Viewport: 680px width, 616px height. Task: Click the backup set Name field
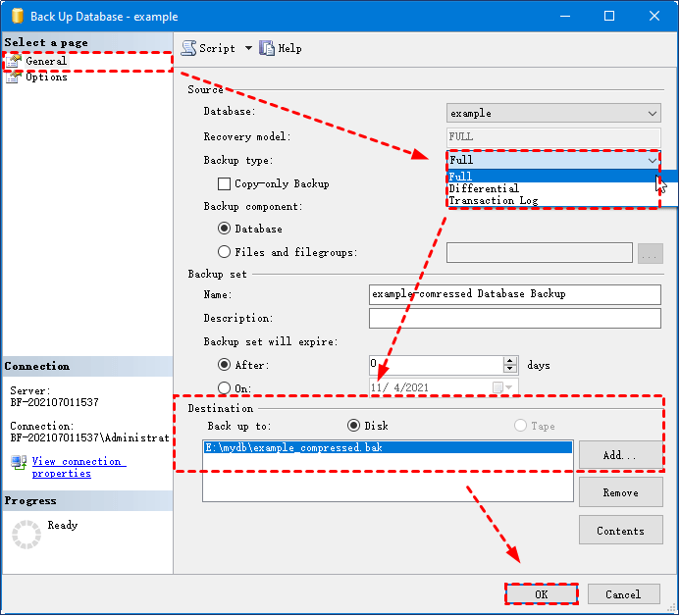coord(515,294)
